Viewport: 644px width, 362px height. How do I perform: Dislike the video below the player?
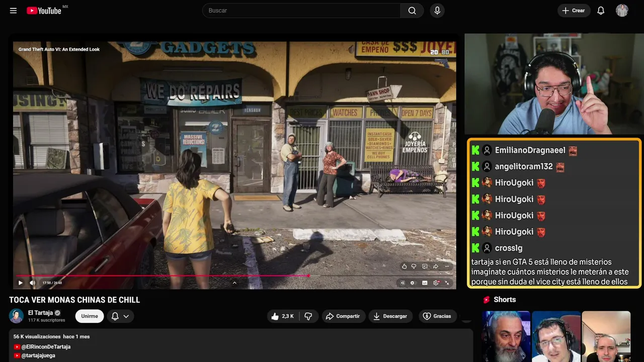[308, 316]
